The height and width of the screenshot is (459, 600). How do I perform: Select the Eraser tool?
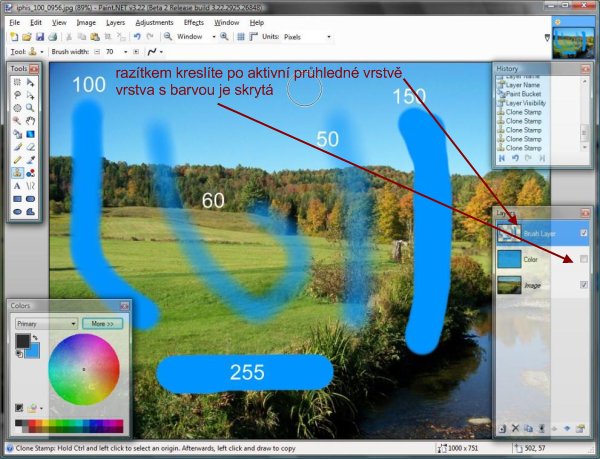coord(32,146)
